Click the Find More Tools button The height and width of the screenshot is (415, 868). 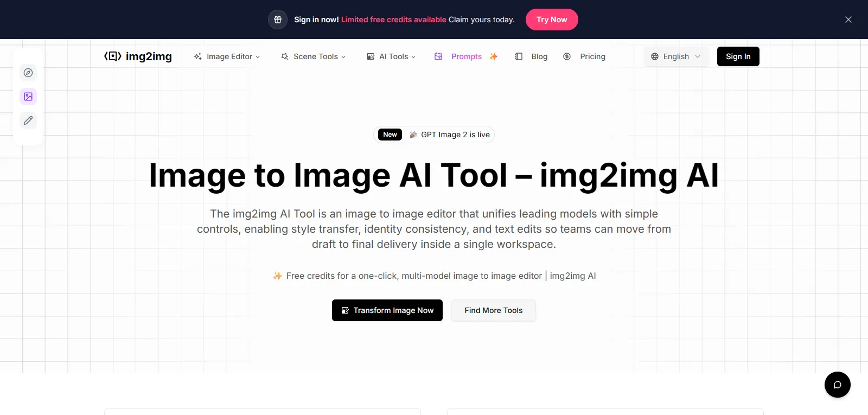pyautogui.click(x=494, y=310)
